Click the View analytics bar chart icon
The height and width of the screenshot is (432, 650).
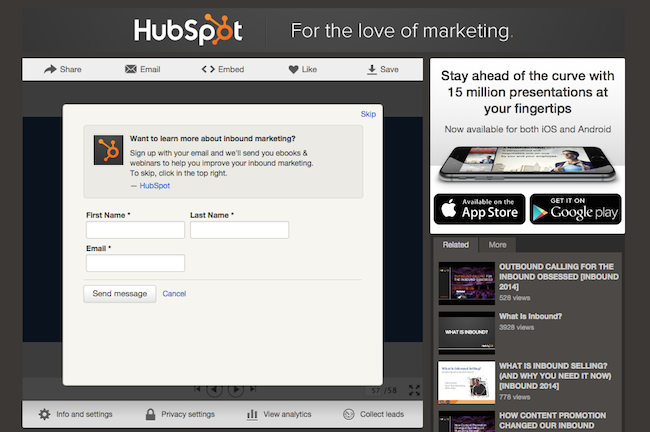252,414
